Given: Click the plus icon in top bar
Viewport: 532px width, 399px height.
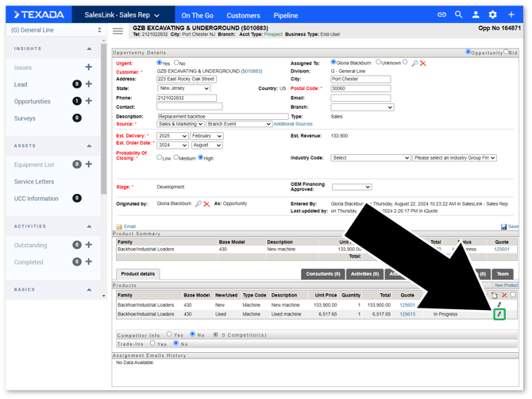Looking at the screenshot, I should coord(511,14).
